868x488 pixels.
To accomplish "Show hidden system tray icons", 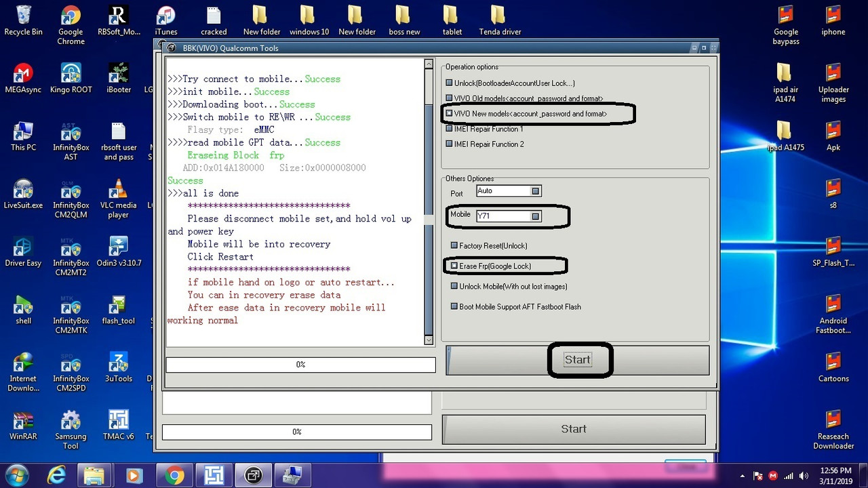I will point(742,476).
